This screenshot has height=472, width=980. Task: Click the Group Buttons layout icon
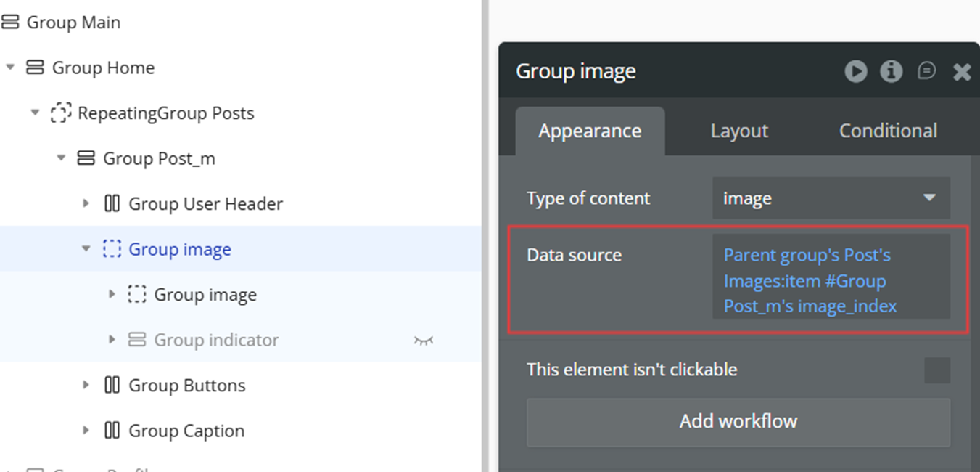[x=112, y=386]
